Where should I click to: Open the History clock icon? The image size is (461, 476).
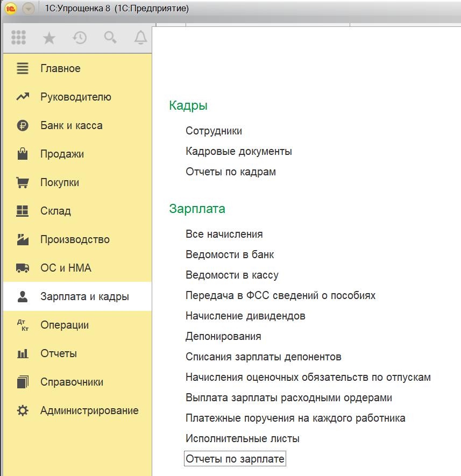pos(80,38)
